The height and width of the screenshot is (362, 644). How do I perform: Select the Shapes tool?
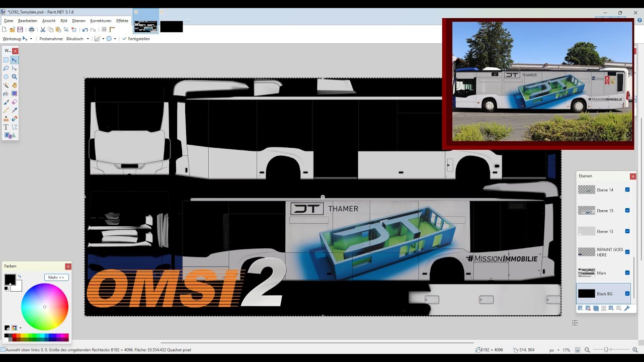[x=9, y=135]
